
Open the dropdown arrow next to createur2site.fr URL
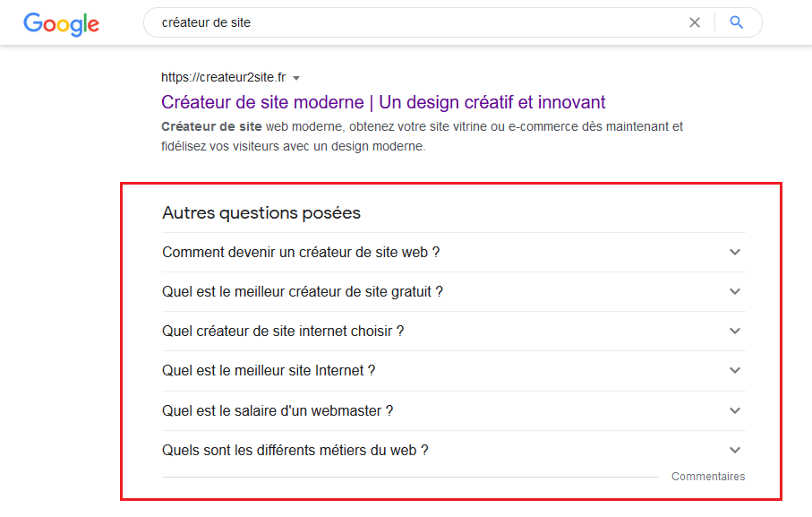point(296,78)
